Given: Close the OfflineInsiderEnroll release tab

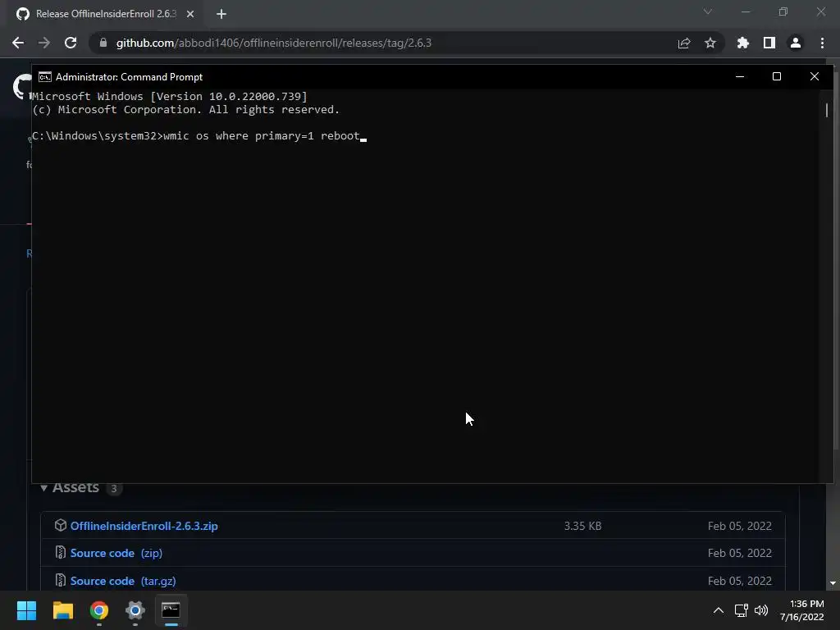Looking at the screenshot, I should pos(190,14).
